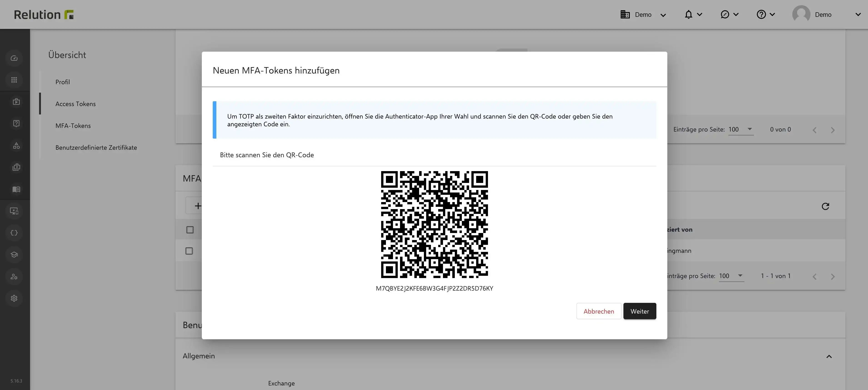Viewport: 868px width, 390px height.
Task: Open MFA-Tokens in the Übersicht menu
Action: point(73,126)
